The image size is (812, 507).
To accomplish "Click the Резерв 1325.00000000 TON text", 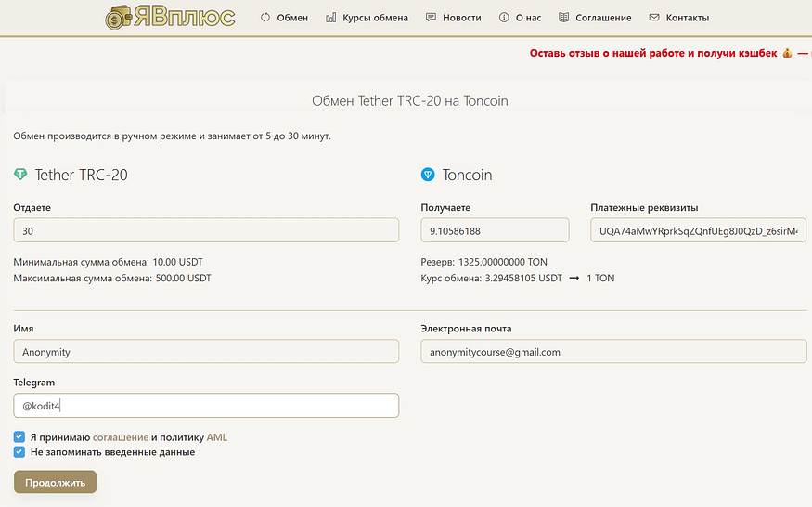I will 484,262.
